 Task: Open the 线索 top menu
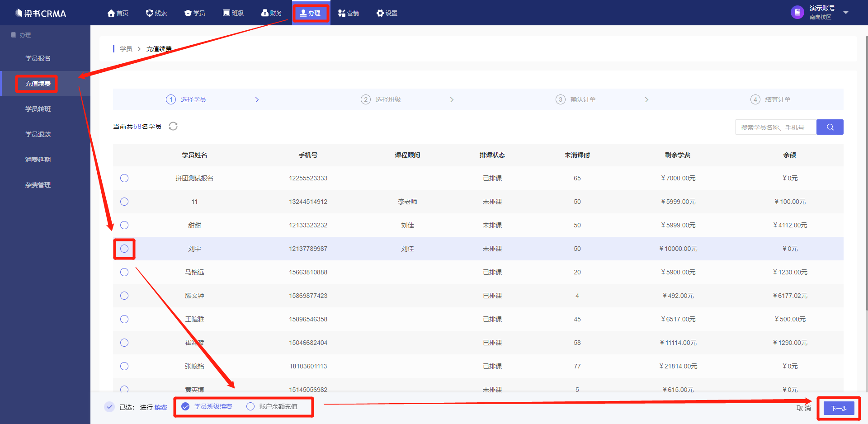156,13
